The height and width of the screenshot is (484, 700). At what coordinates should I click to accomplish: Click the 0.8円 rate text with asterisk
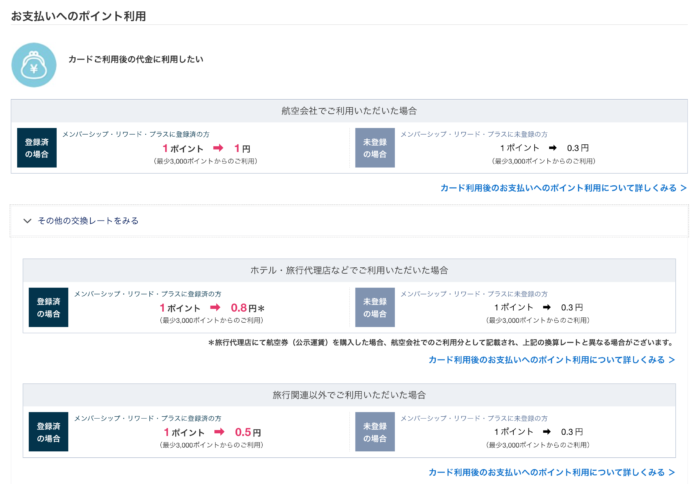(248, 308)
